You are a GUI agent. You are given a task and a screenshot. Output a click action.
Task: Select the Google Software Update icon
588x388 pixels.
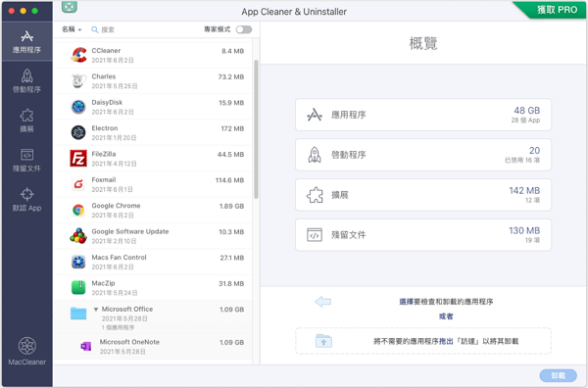78,236
